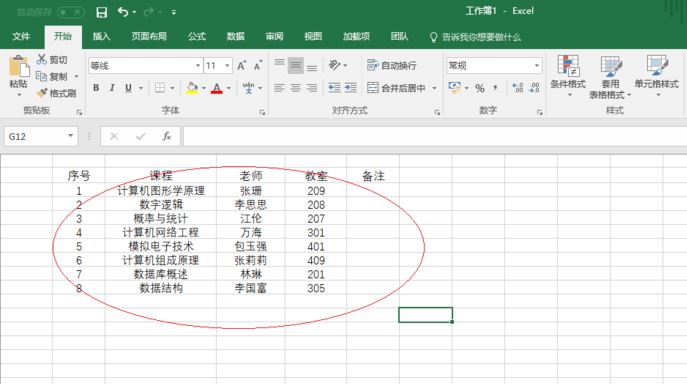
Task: Toggle the AutoSave switch
Action: pos(70,12)
